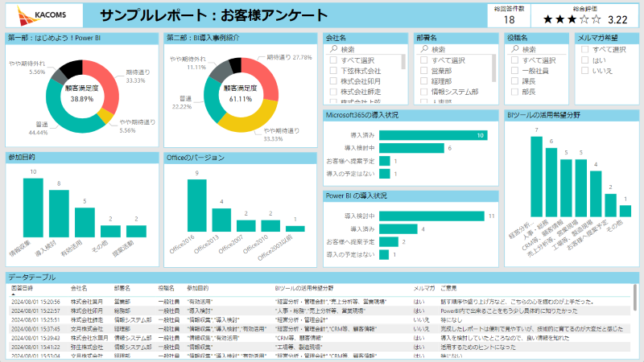Image resolution: width=644 pixels, height=362 pixels.
Task: Select the Office2013 bar
Action: (x=221, y=220)
